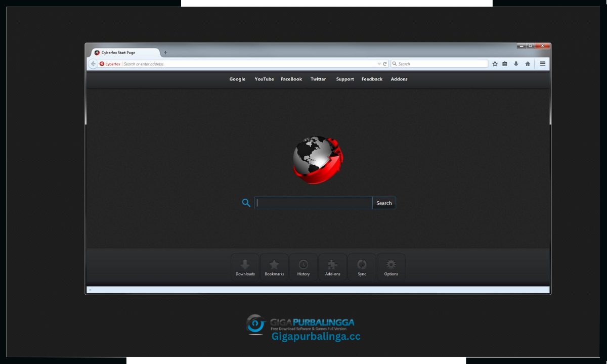Open the address bar history dropdown
Image resolution: width=607 pixels, height=364 pixels.
click(x=379, y=64)
